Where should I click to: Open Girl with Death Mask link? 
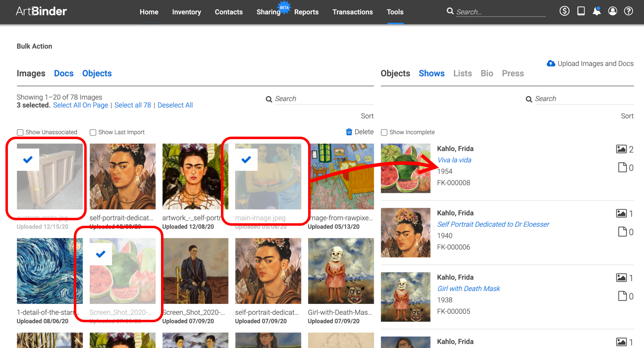point(469,289)
